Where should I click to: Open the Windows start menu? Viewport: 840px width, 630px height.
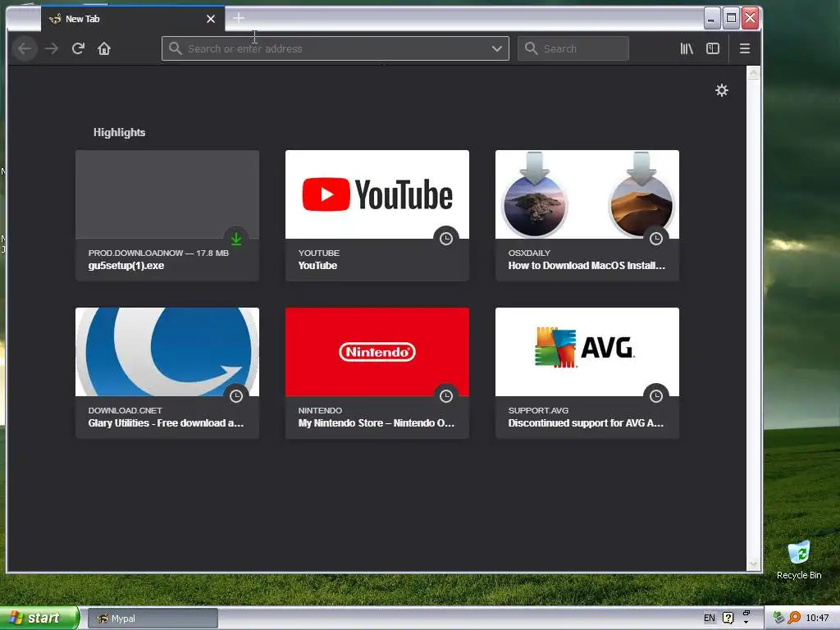(x=39, y=619)
